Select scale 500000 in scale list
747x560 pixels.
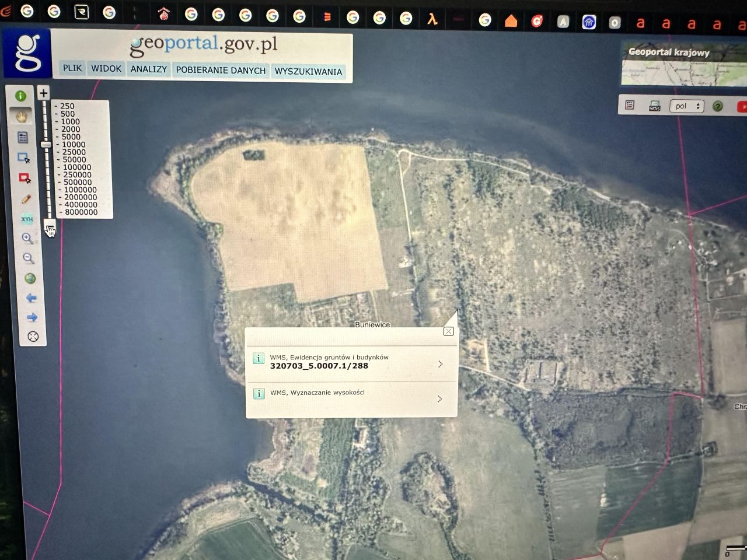(x=78, y=183)
